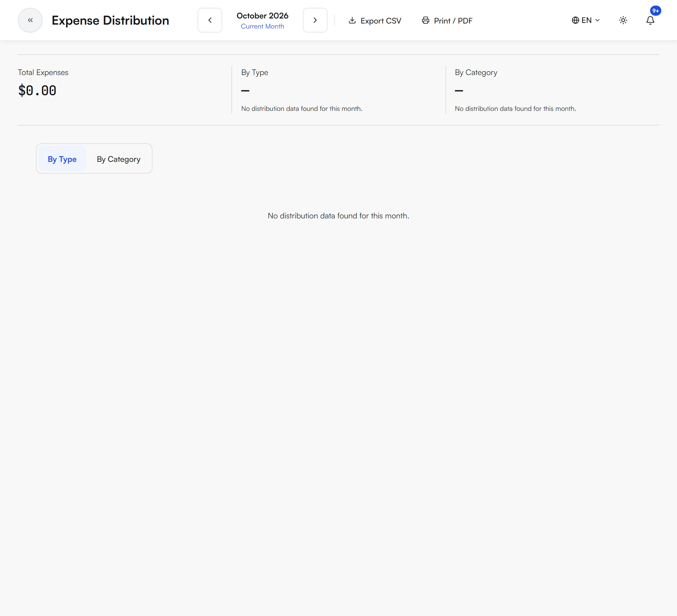This screenshot has width=677, height=616.
Task: Toggle light/dark theme sun icon
Action: (623, 20)
